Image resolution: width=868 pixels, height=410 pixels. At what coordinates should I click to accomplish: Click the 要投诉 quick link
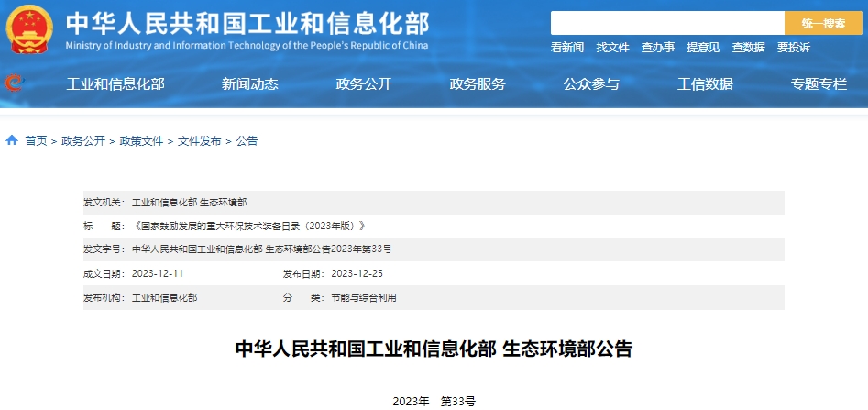click(x=794, y=48)
